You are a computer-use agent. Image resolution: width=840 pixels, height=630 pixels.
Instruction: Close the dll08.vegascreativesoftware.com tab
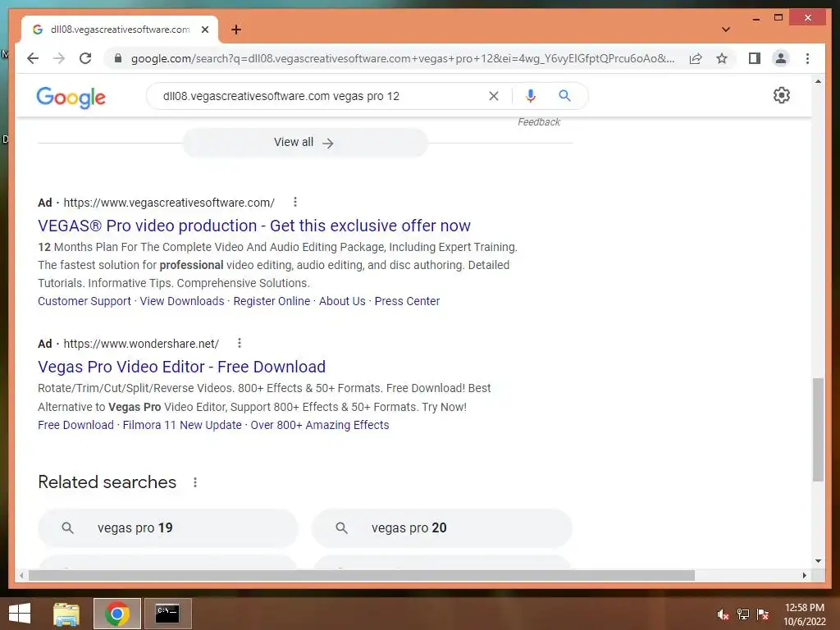pyautogui.click(x=204, y=30)
